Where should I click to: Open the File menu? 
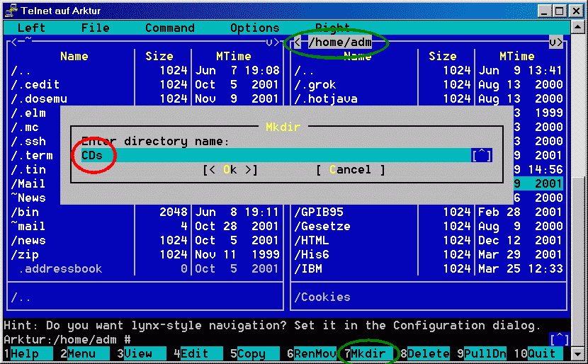point(95,28)
